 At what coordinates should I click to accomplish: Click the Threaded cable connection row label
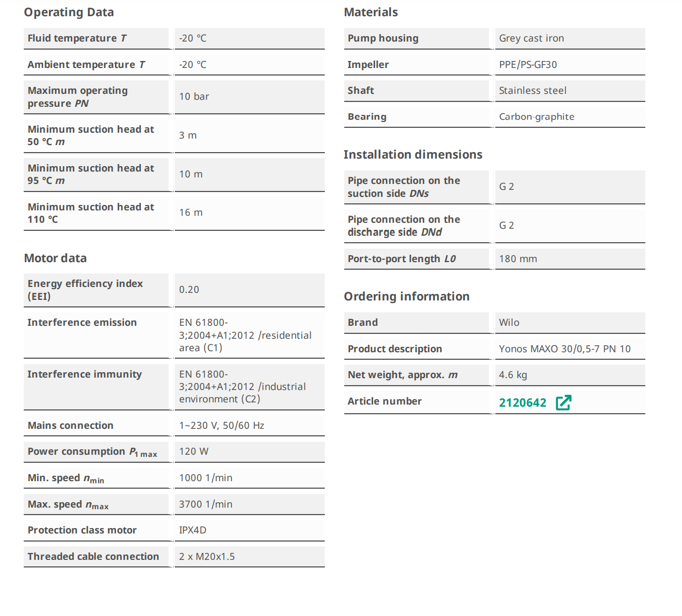point(93,557)
